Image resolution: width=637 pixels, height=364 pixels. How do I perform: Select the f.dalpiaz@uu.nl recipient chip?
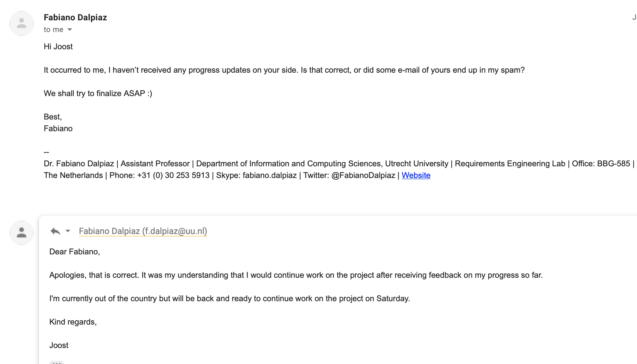[143, 231]
